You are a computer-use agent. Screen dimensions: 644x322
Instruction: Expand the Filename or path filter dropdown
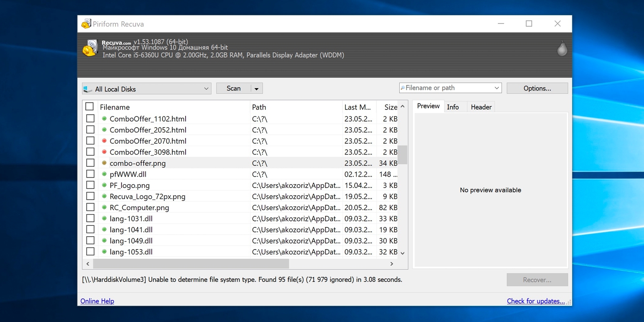pyautogui.click(x=497, y=88)
